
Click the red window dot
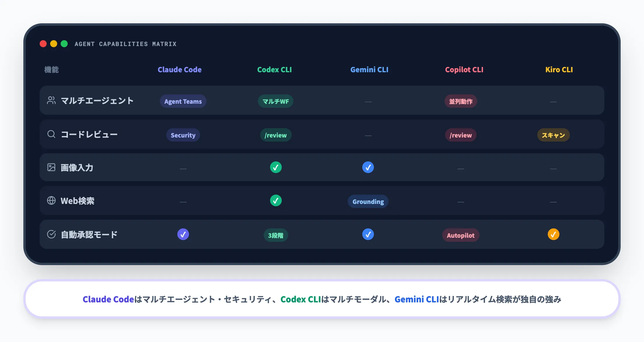click(43, 44)
